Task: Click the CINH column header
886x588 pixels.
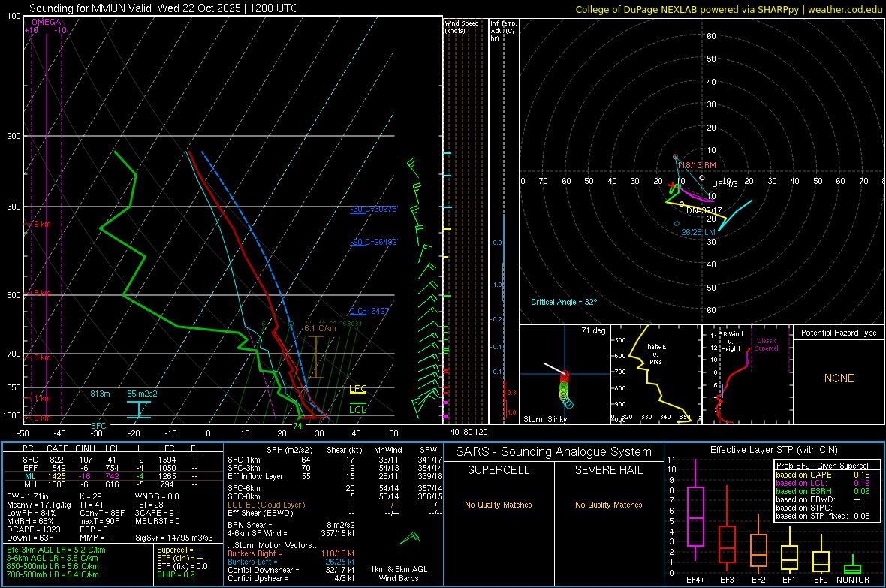Action: (85, 448)
